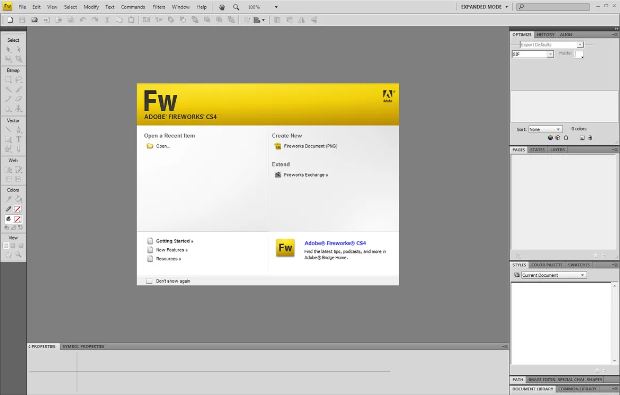
Task: Select the Pointer tool under Select
Action: [x=8, y=50]
